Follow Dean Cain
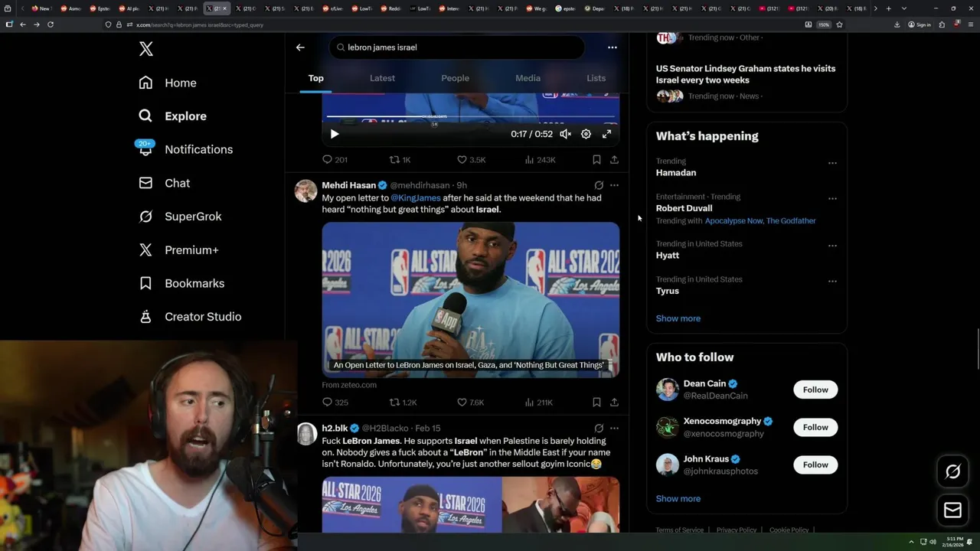 click(815, 390)
